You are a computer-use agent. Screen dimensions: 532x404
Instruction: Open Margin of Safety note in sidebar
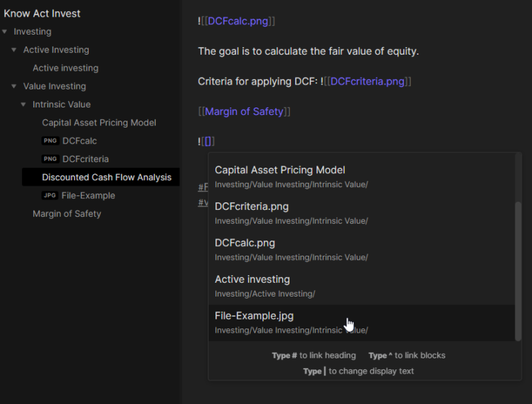[66, 213]
